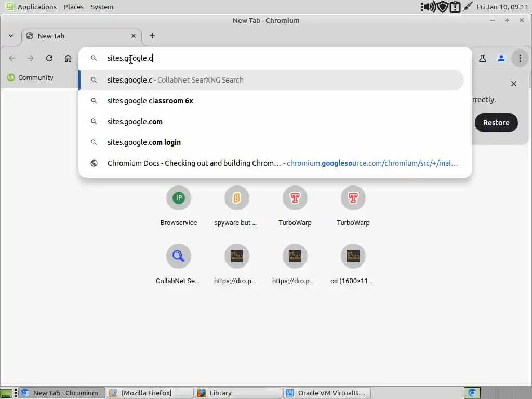
Task: Click the address bar text sites.google.c
Action: tap(130, 58)
